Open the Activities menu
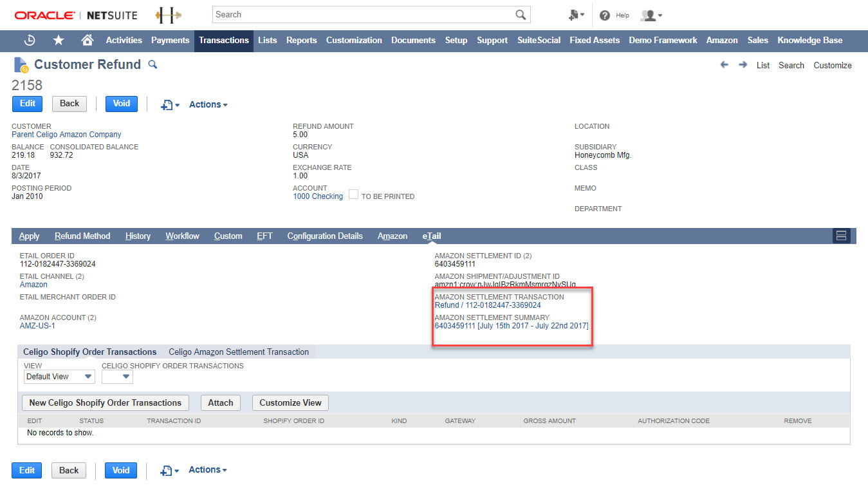The image size is (868, 492). [x=124, y=40]
